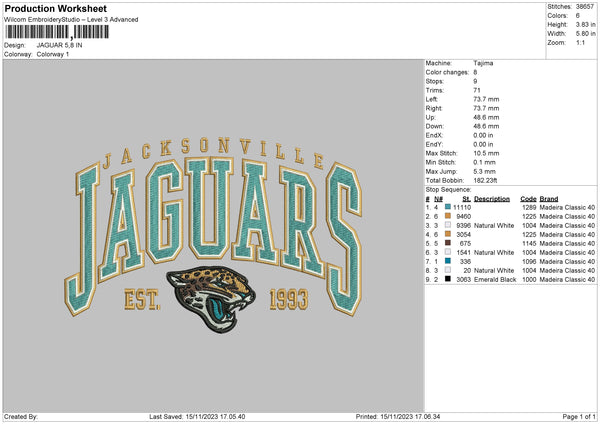The height and width of the screenshot is (424, 600).
Task: Click the Total Bobbin value '182.23ft'
Action: point(485,180)
